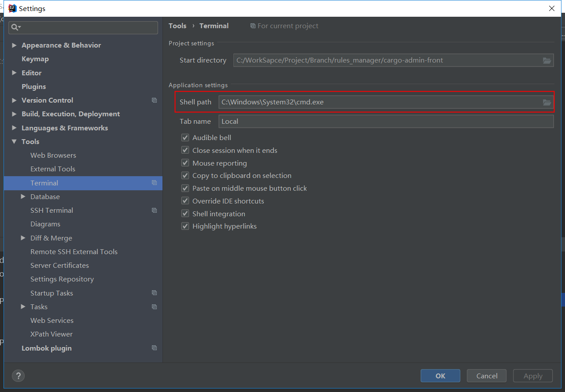This screenshot has height=392, width=565.
Task: Close the Settings dialog with the X
Action: [x=552, y=8]
